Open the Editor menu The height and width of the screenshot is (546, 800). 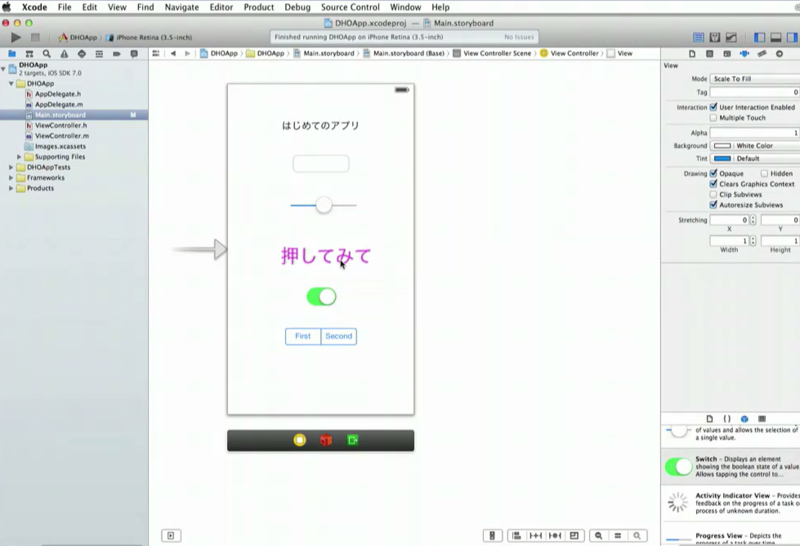(x=221, y=7)
